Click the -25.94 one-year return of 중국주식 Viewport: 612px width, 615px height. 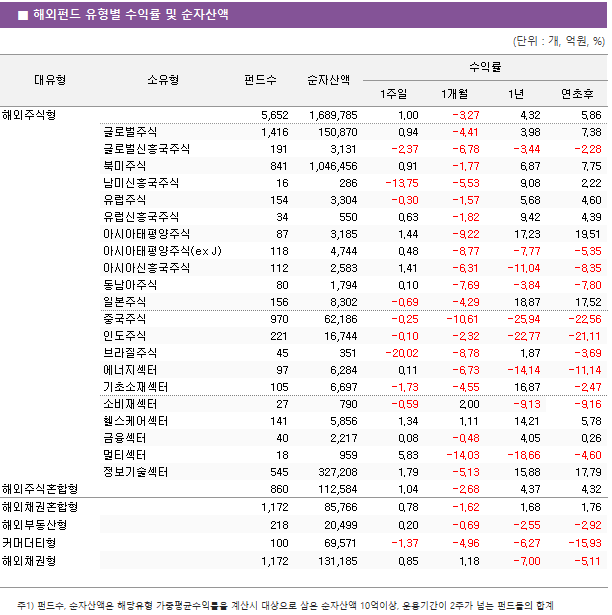tap(524, 319)
